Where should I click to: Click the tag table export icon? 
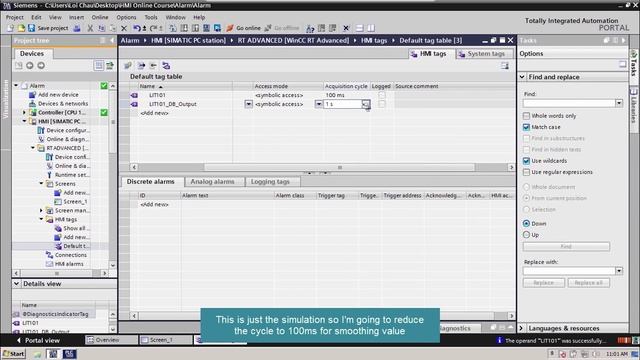tap(141, 65)
